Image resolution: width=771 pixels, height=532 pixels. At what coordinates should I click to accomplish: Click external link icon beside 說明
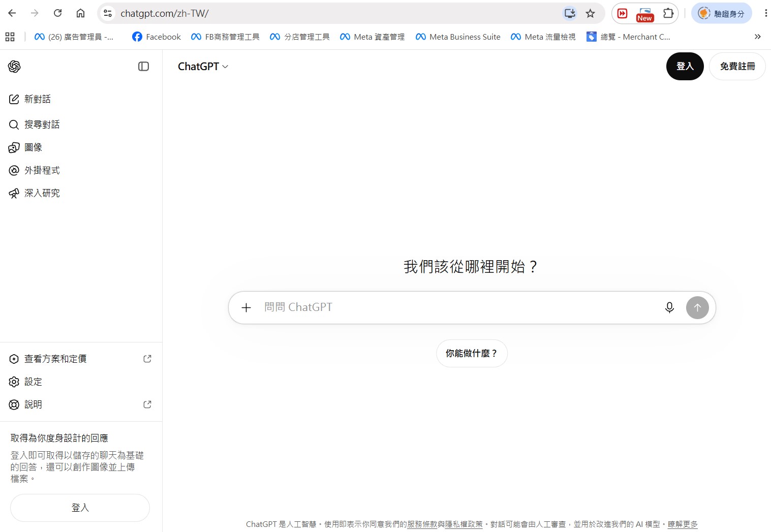tap(147, 404)
